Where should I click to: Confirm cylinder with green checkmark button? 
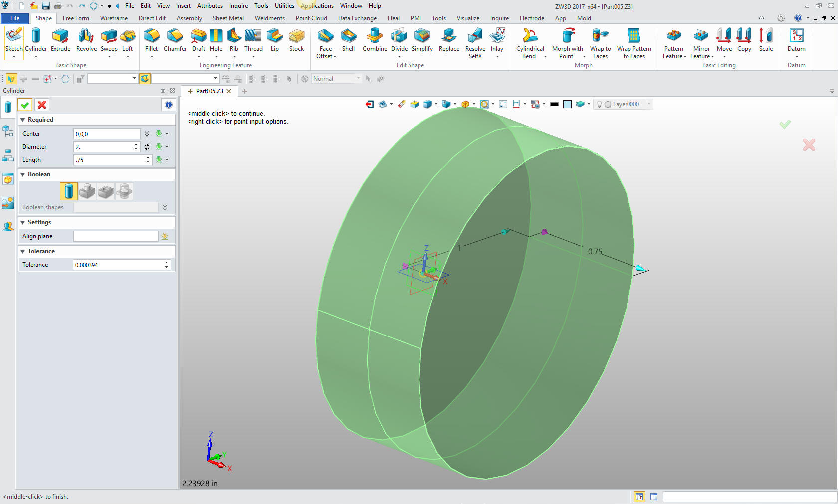click(x=25, y=105)
